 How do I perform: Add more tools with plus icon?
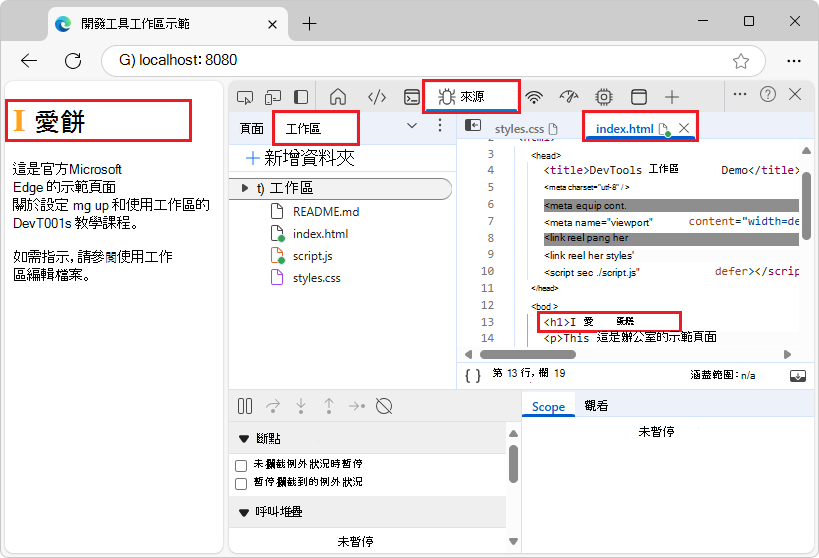pos(672,97)
